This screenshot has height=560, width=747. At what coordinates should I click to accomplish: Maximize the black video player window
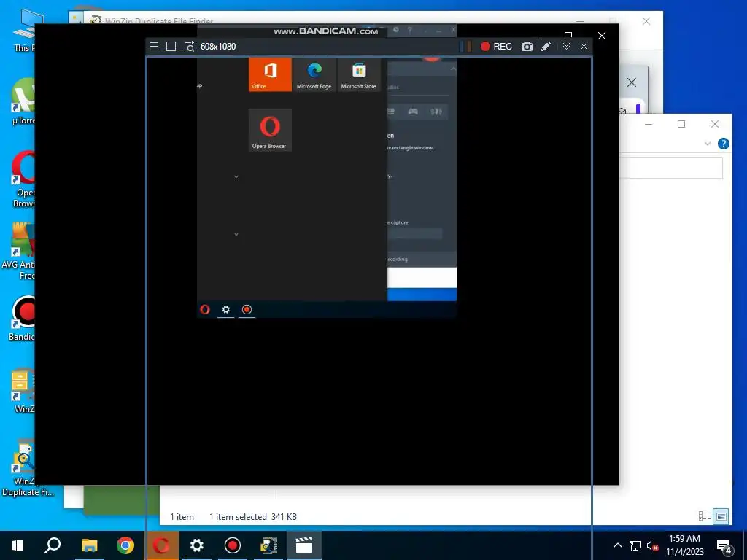(x=568, y=36)
